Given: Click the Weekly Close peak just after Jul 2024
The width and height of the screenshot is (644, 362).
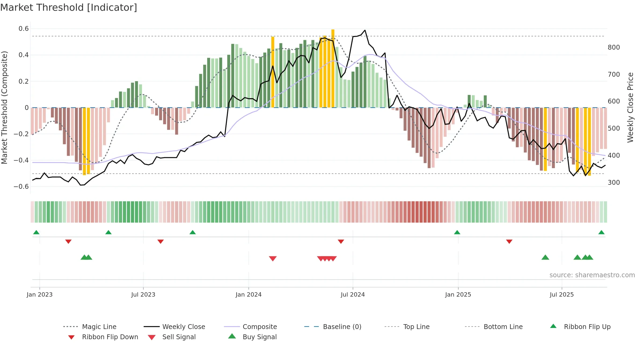Looking at the screenshot, I should (x=365, y=30).
